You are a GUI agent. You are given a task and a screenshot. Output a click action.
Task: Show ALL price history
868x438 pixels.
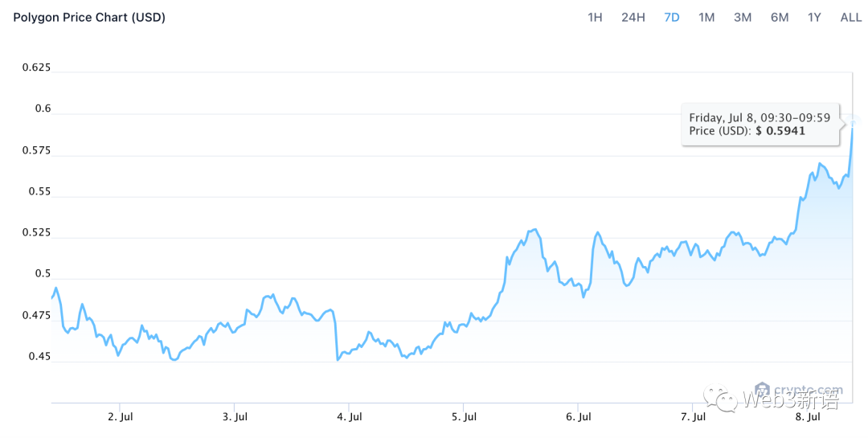click(851, 17)
